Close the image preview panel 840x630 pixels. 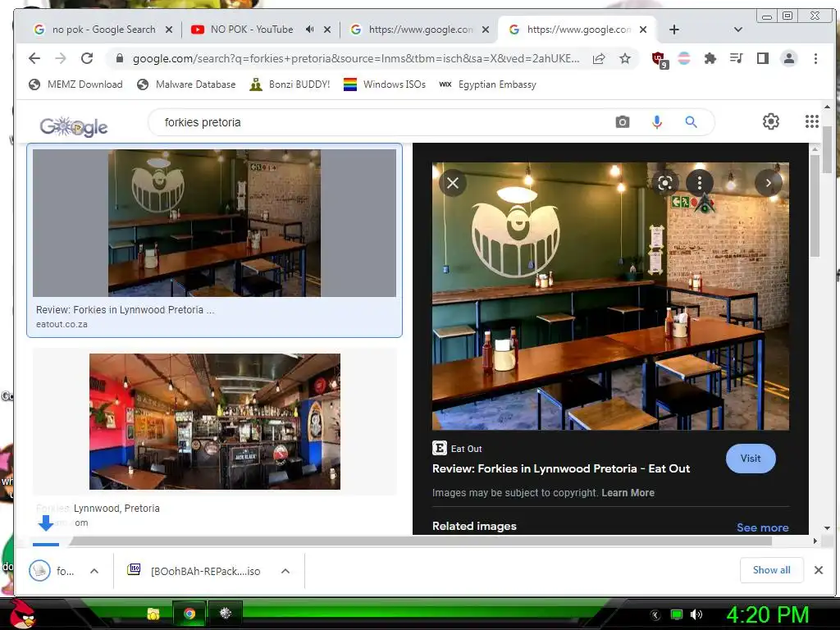pos(453,183)
